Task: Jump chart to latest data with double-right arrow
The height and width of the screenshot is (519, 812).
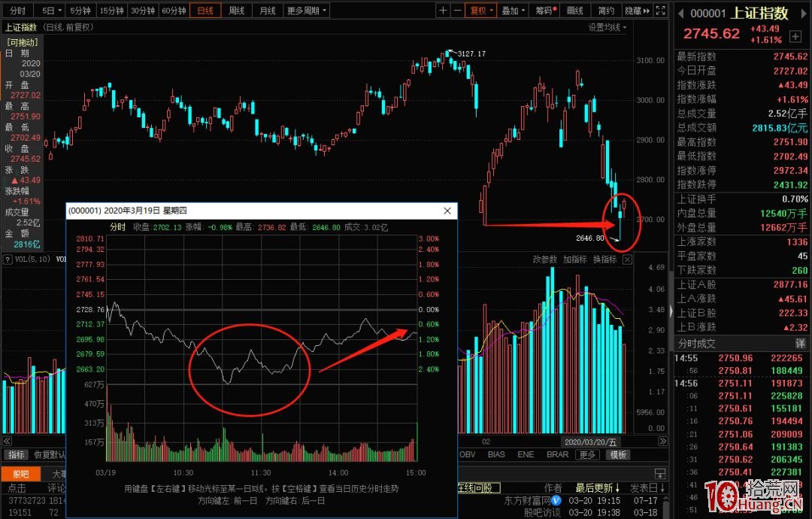Action: tap(663, 442)
